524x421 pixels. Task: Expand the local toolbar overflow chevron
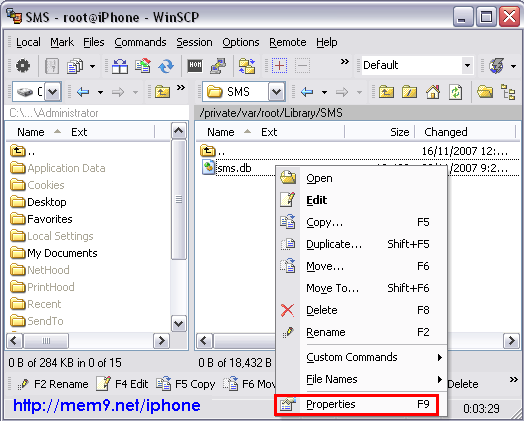[x=181, y=88]
